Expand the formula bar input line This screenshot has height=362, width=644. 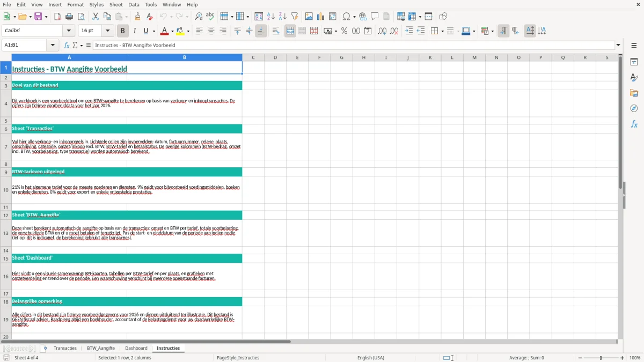(x=618, y=45)
